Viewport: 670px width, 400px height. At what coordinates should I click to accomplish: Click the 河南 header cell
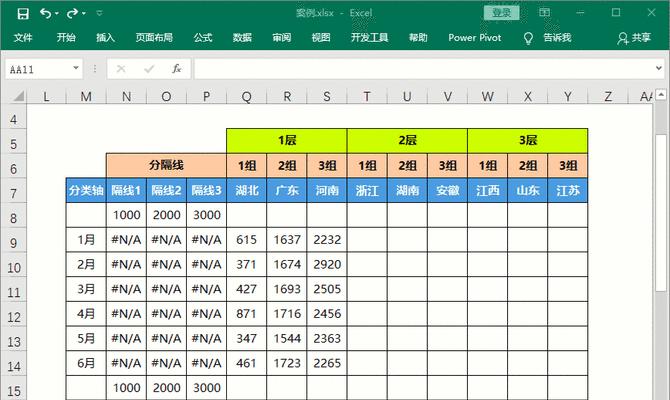[327, 190]
